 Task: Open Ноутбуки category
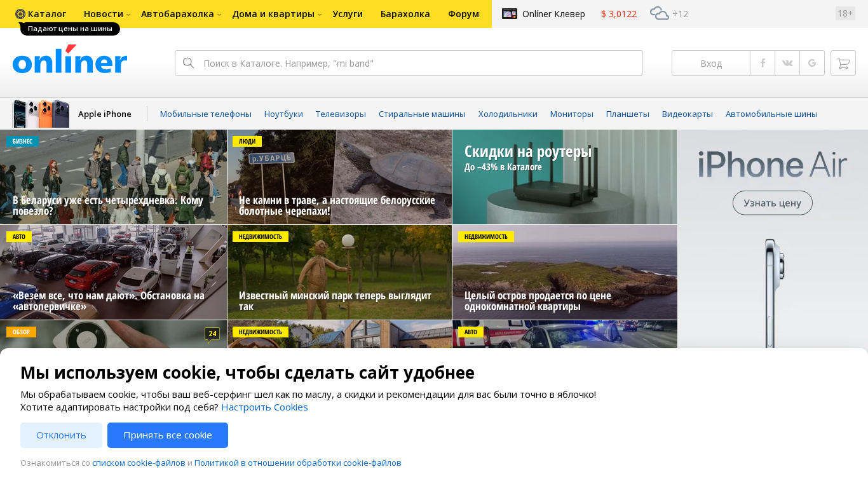[283, 114]
